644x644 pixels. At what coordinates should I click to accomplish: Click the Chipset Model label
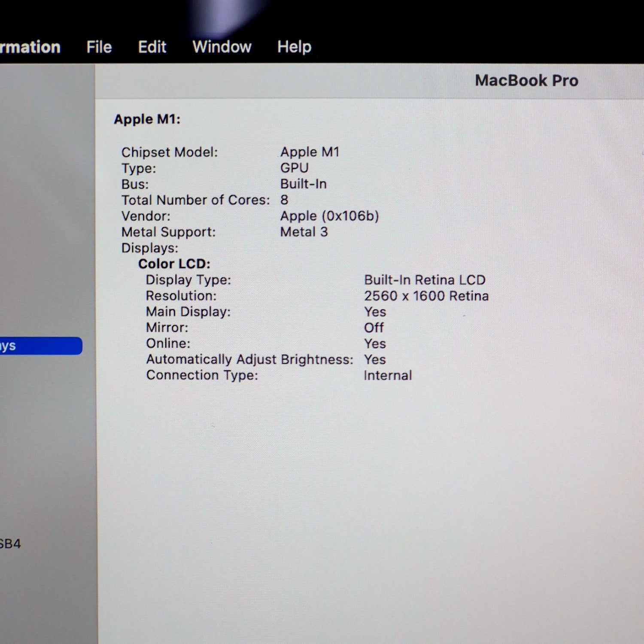(x=169, y=152)
